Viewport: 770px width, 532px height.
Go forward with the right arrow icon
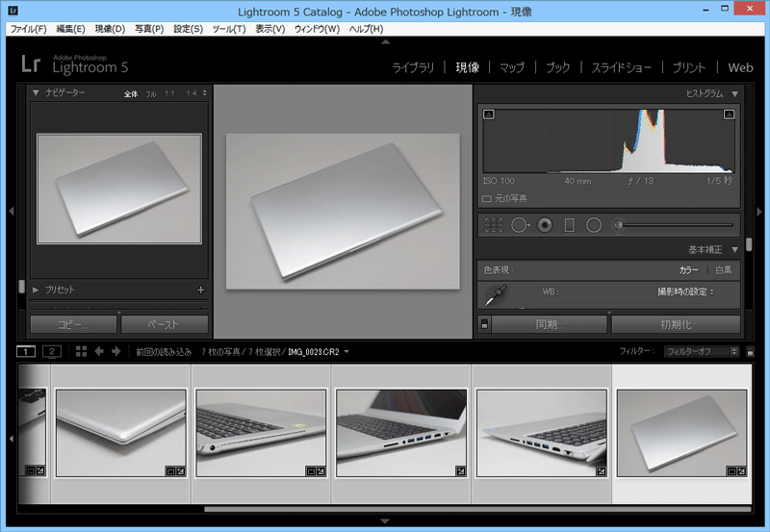(x=116, y=351)
